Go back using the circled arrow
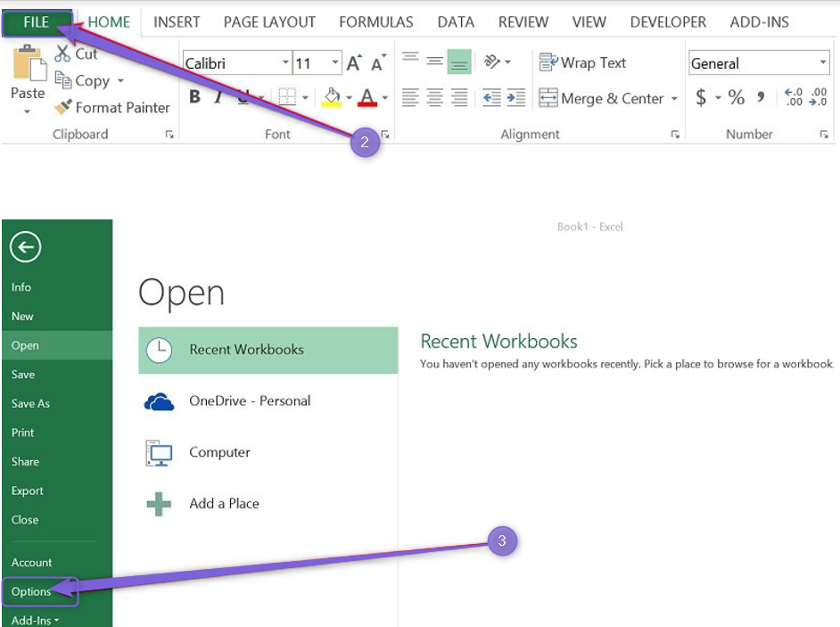840x627 pixels. pos(25,248)
